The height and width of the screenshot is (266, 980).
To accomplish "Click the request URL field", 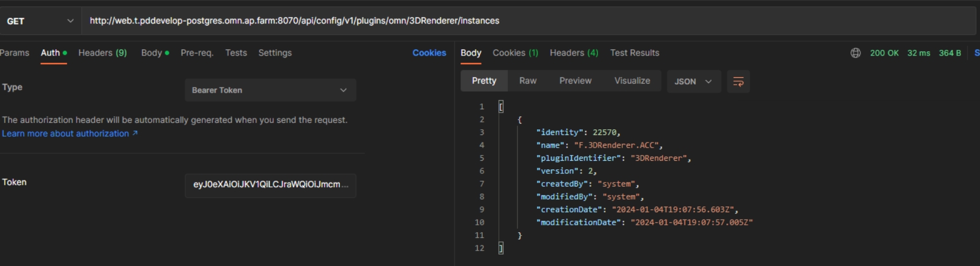I will [514, 21].
